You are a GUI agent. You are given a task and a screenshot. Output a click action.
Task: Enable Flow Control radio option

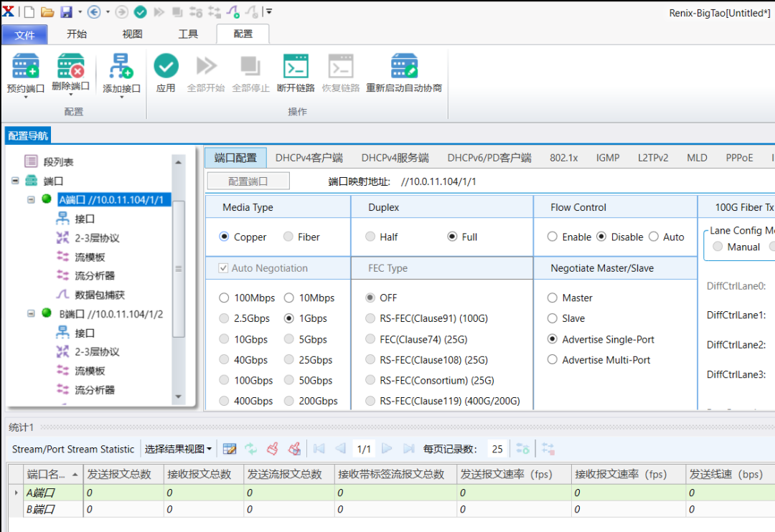(x=553, y=237)
